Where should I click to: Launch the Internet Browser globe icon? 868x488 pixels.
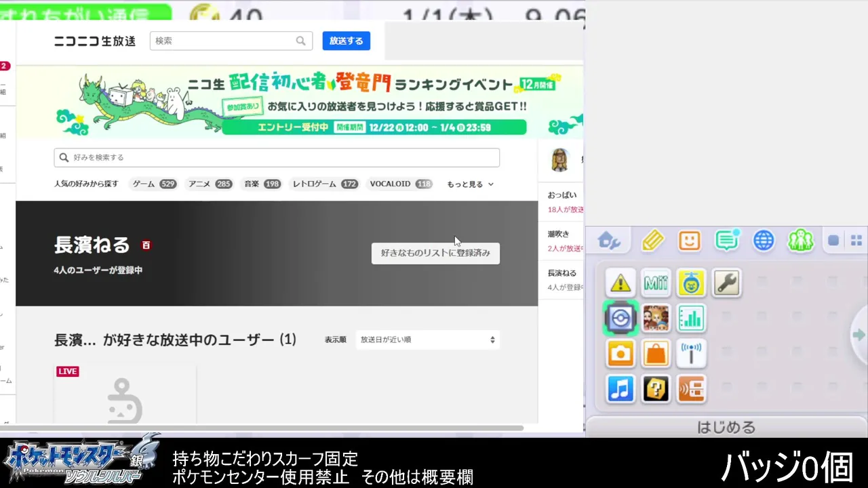[x=764, y=241]
